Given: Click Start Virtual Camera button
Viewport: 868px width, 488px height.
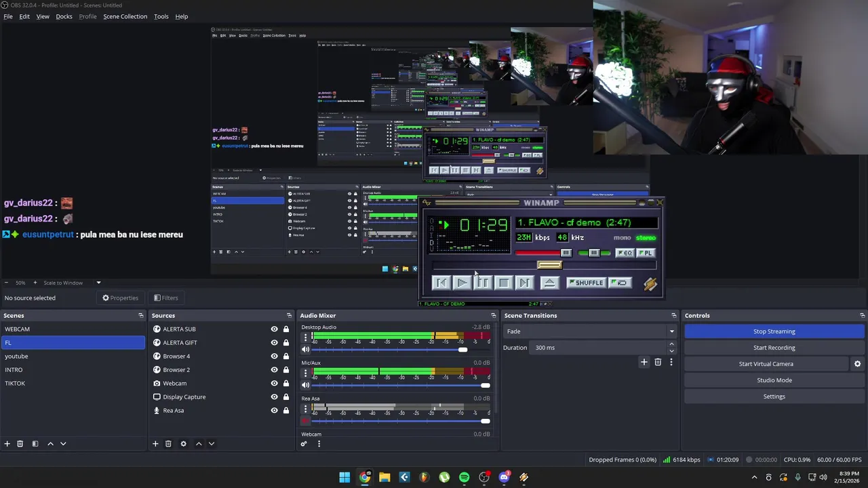Looking at the screenshot, I should coord(766,364).
